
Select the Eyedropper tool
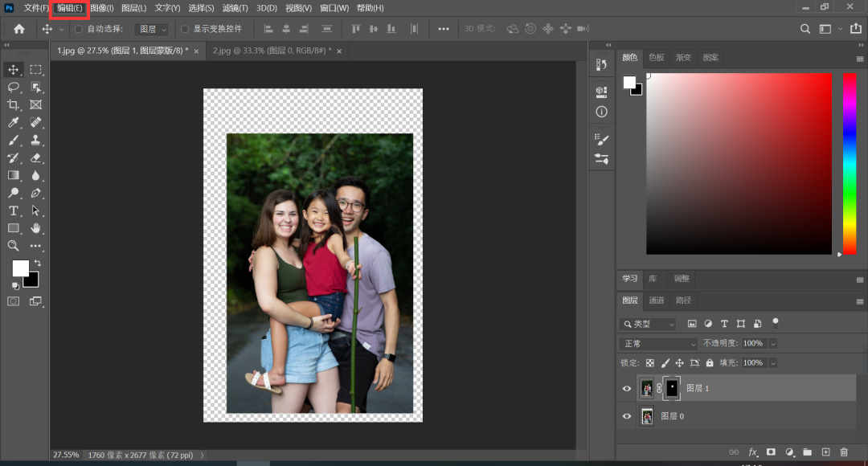pyautogui.click(x=14, y=122)
